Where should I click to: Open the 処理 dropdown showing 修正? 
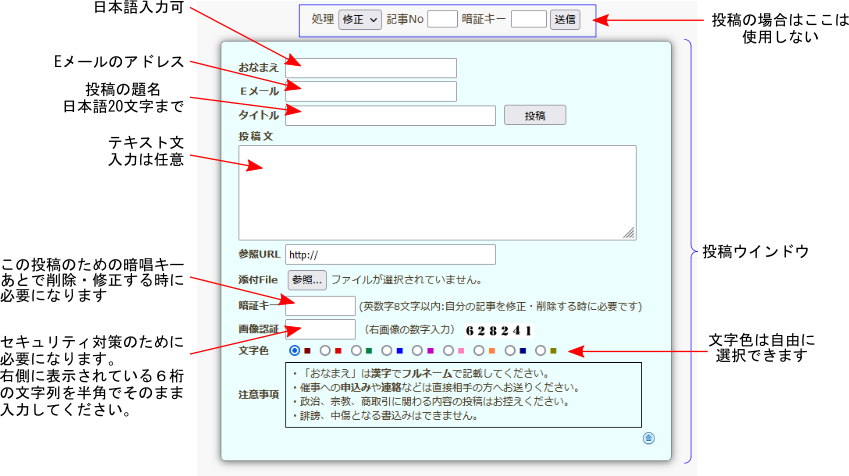[x=359, y=19]
